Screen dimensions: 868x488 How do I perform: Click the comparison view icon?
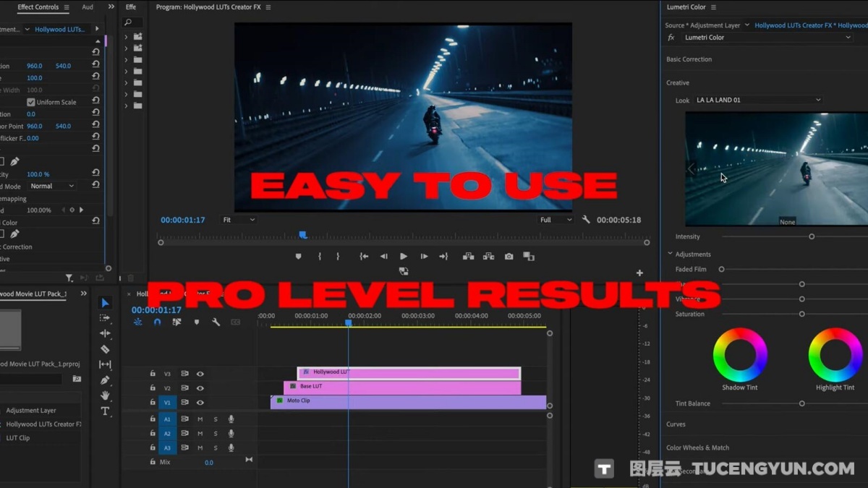pos(529,257)
